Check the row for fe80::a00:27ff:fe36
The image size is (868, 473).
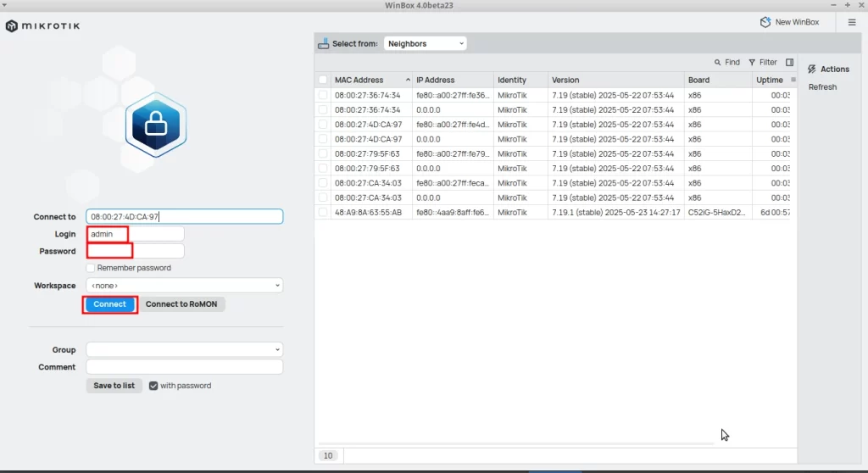click(x=323, y=95)
